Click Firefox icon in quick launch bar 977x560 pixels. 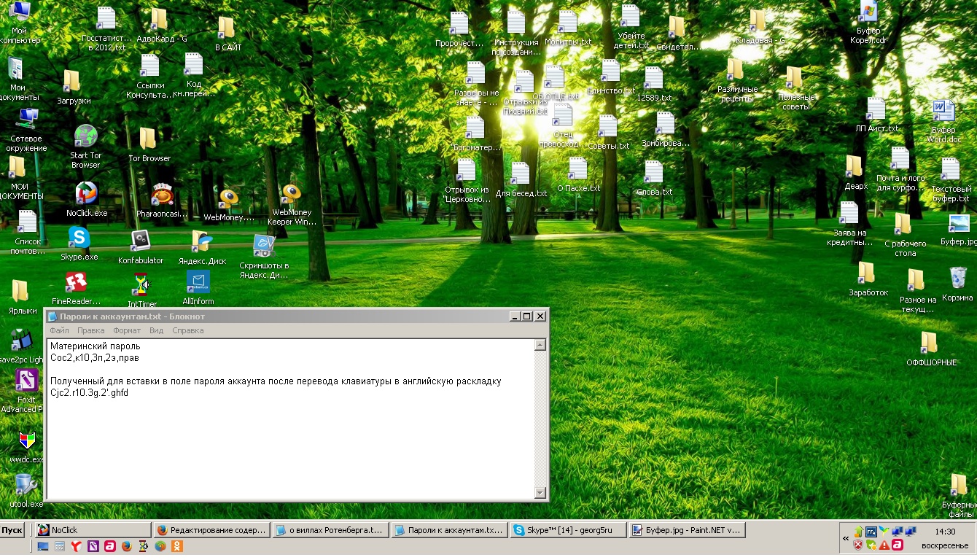click(x=126, y=545)
